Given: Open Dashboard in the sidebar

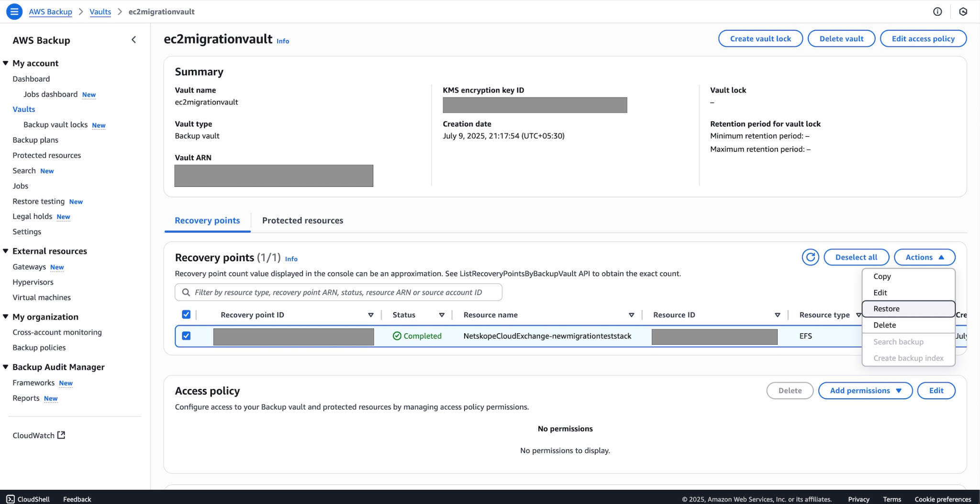Looking at the screenshot, I should click(31, 79).
